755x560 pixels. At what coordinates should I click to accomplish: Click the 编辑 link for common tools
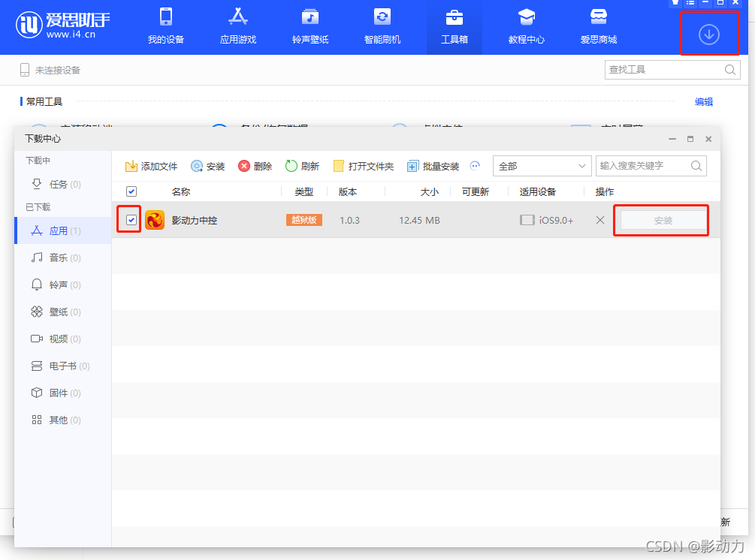pos(703,101)
